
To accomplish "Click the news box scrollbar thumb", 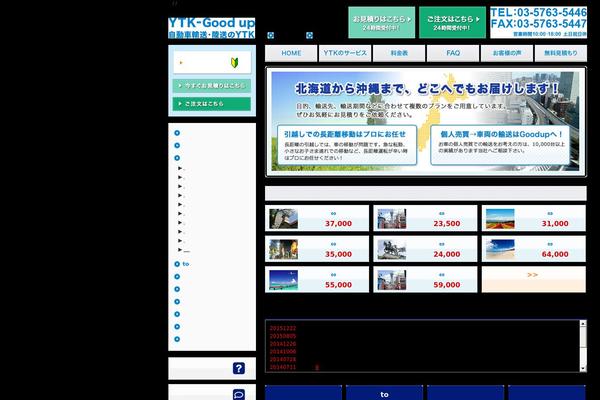I will (583, 337).
